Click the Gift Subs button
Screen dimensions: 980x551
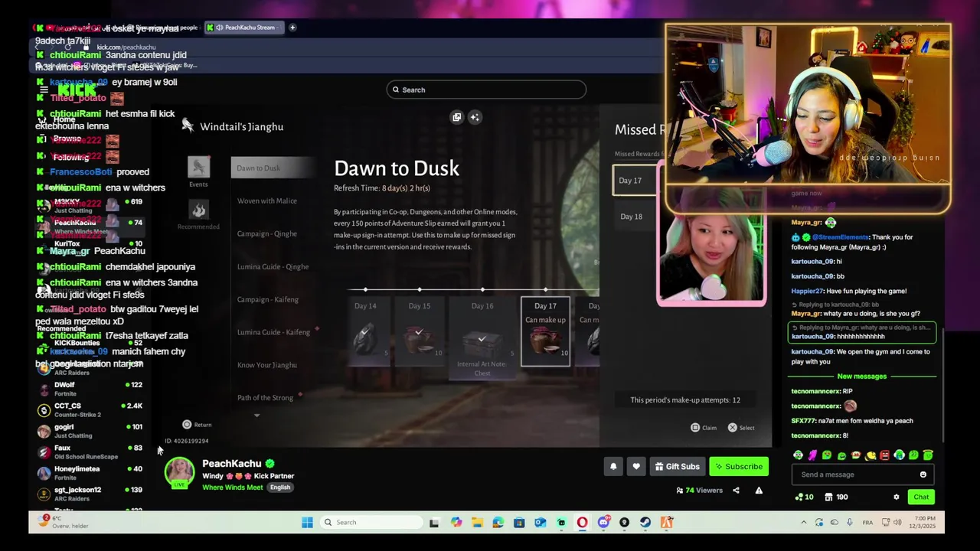pos(678,467)
